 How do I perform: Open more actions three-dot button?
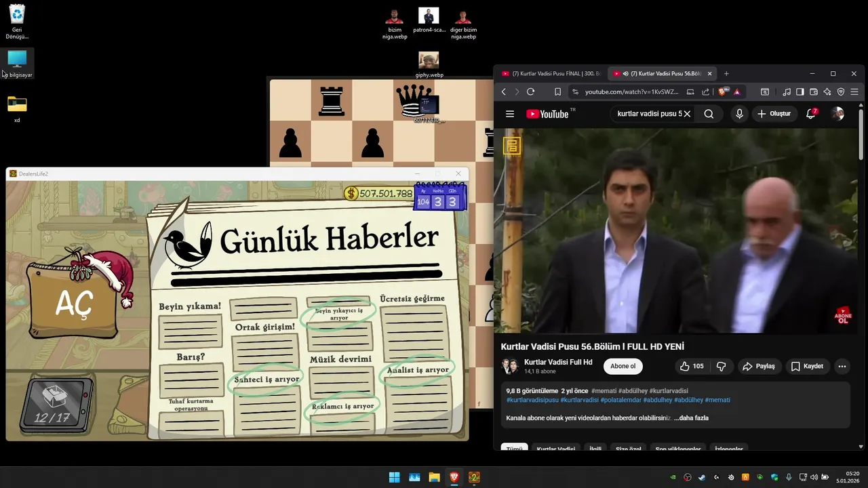tap(842, 366)
